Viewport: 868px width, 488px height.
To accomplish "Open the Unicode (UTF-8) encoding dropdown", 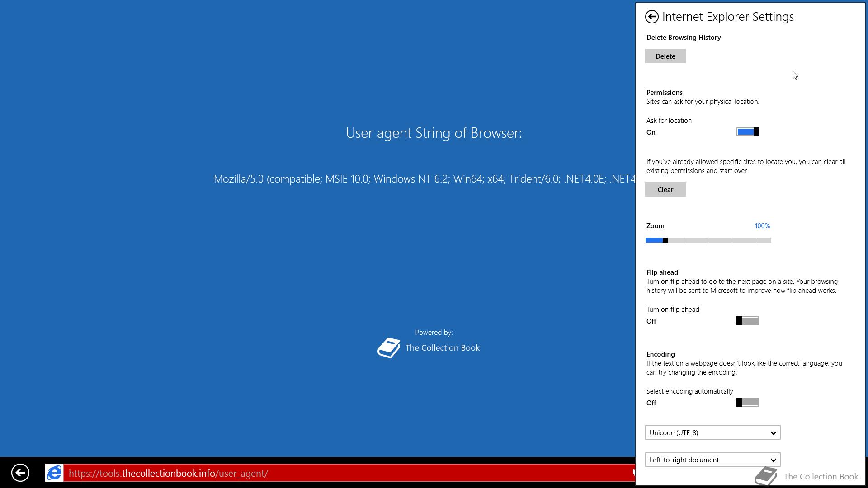I will (712, 432).
